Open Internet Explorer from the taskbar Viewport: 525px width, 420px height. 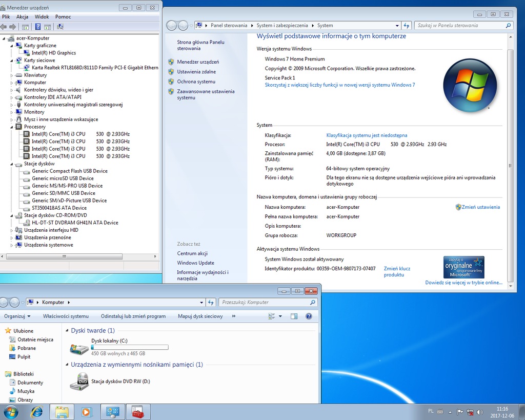click(37, 412)
